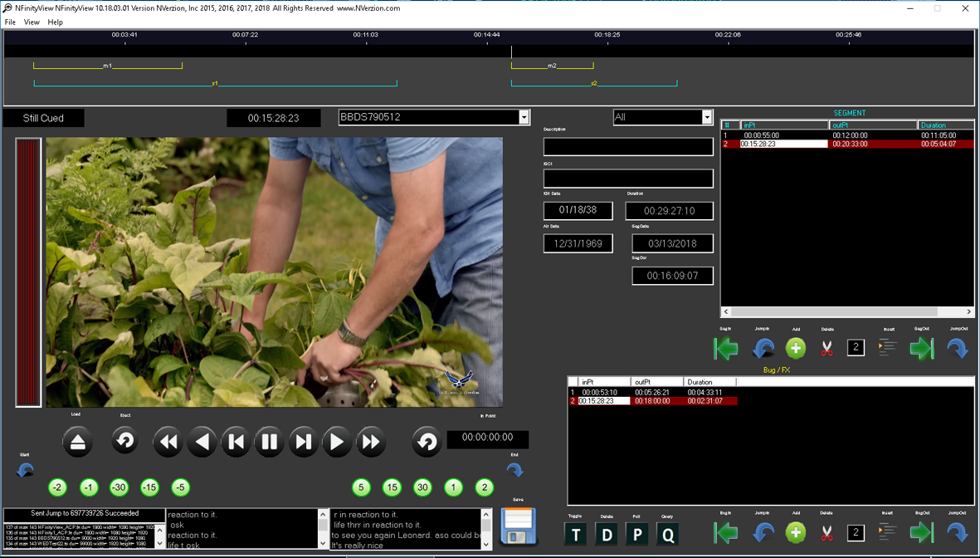Click the fast forward button

coord(371,443)
